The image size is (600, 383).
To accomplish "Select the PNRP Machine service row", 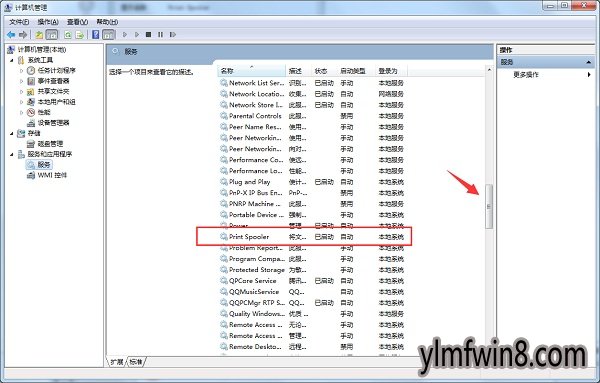I will pyautogui.click(x=312, y=204).
